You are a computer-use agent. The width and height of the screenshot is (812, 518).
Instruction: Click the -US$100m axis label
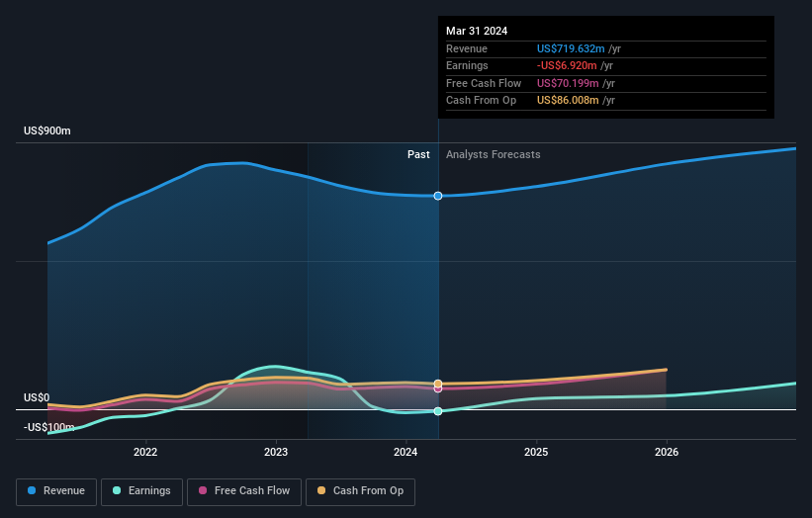(x=48, y=427)
